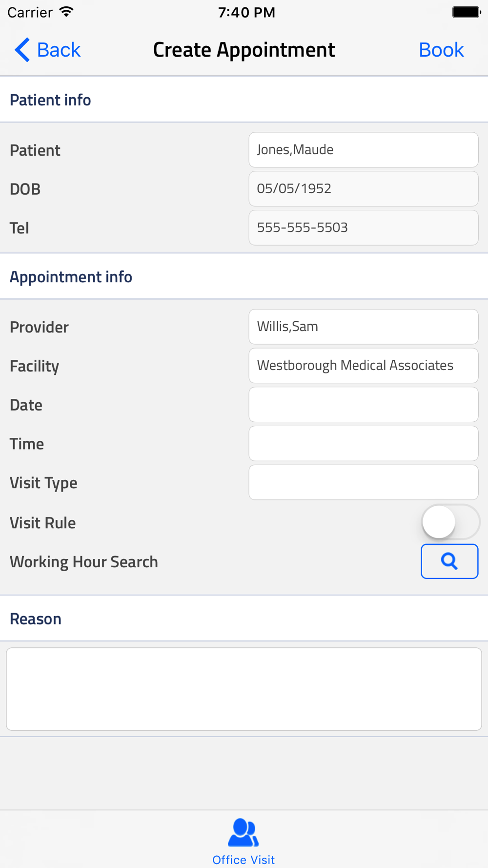
Task: Tap the Tel field showing 555-555-5503
Action: (x=363, y=227)
